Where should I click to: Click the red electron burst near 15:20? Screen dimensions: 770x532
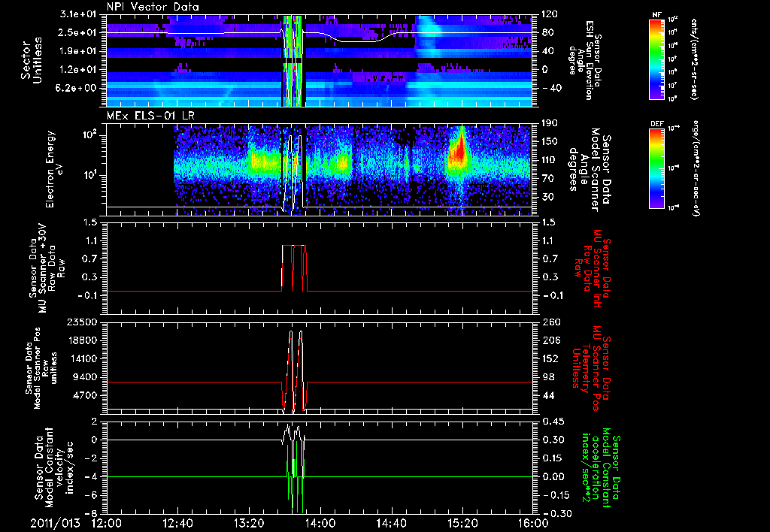[459, 150]
